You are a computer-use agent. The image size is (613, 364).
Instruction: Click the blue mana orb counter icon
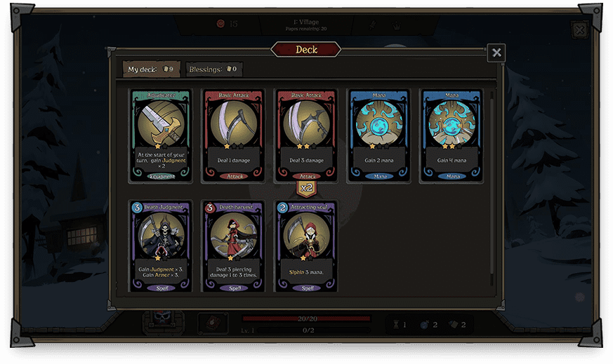(x=424, y=325)
